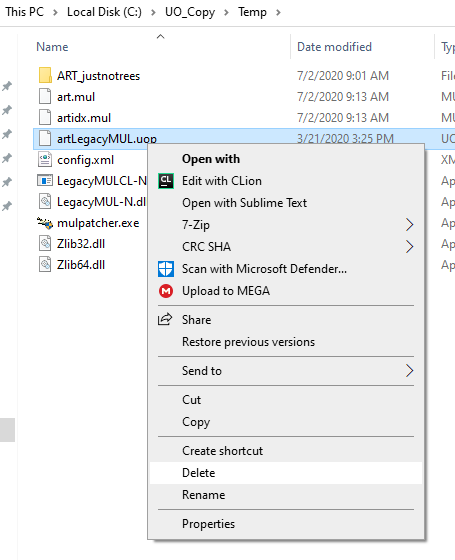Click the Microsoft Defender shield icon

(166, 269)
